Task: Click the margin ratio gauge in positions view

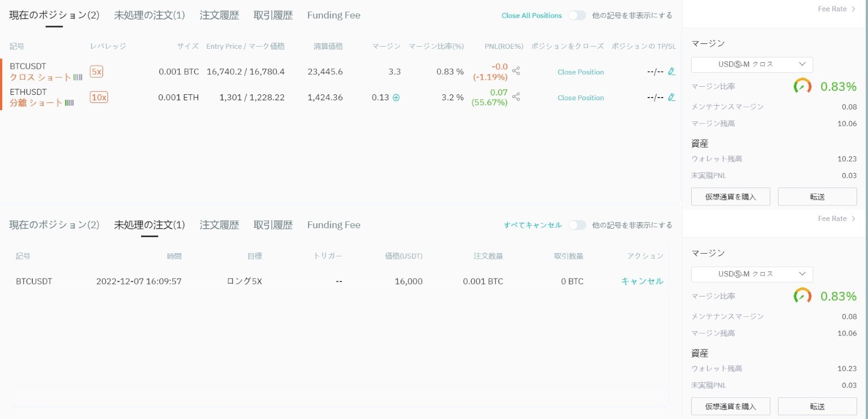Action: 802,86
